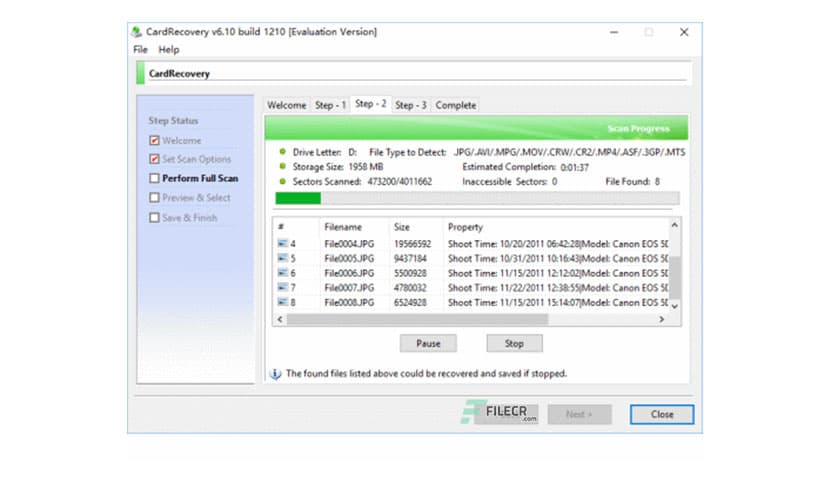Click the Next > button

click(579, 414)
